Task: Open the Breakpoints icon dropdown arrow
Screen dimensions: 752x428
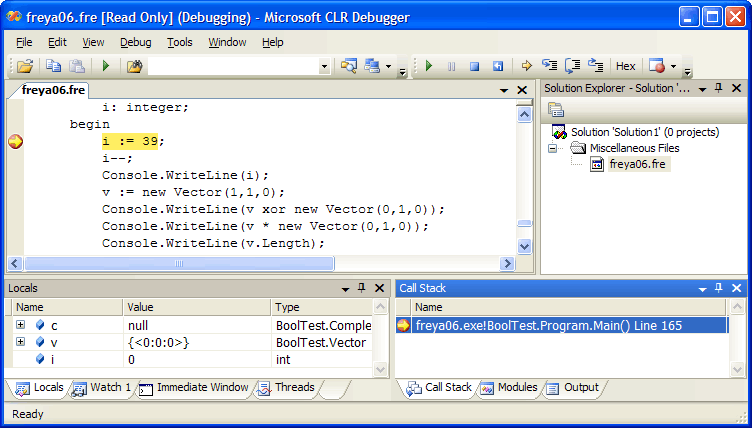Action: click(674, 66)
